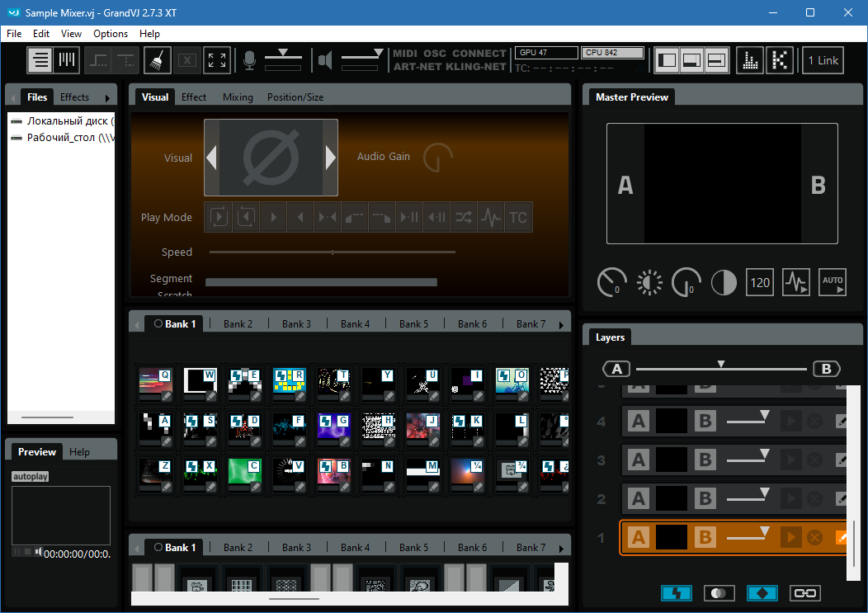
Task: Click the speaker volume icon
Action: (325, 60)
